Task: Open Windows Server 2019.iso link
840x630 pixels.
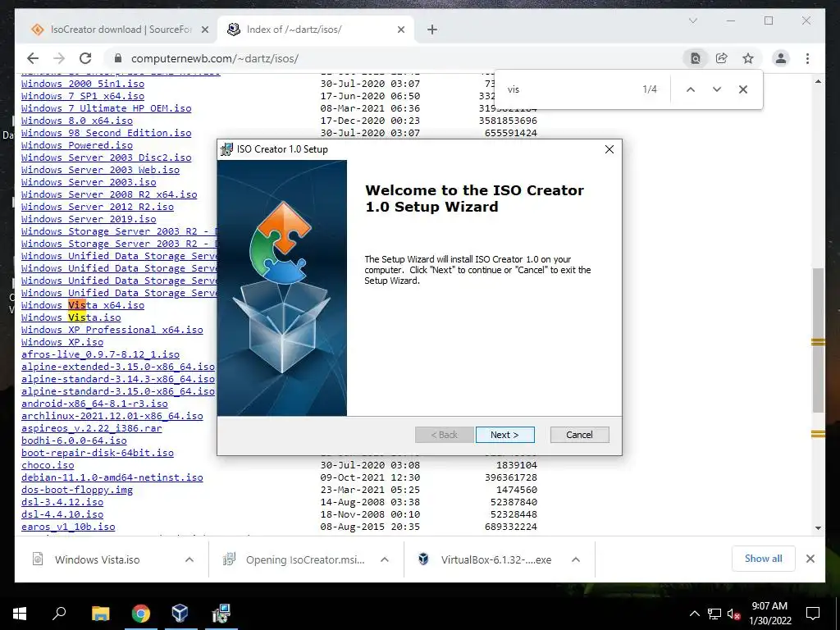Action: (89, 218)
